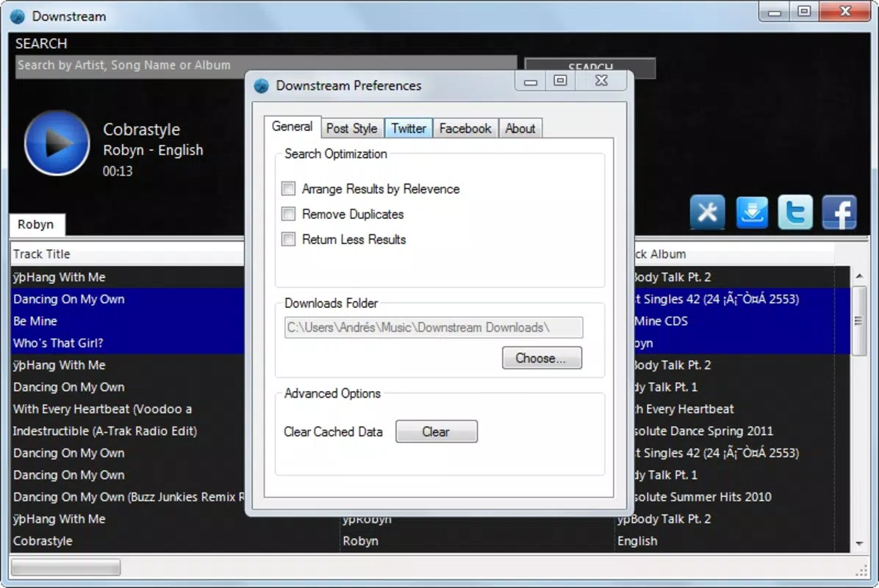Click 'Mine CDS' album cell
Screen dimensions: 879x588
point(733,320)
